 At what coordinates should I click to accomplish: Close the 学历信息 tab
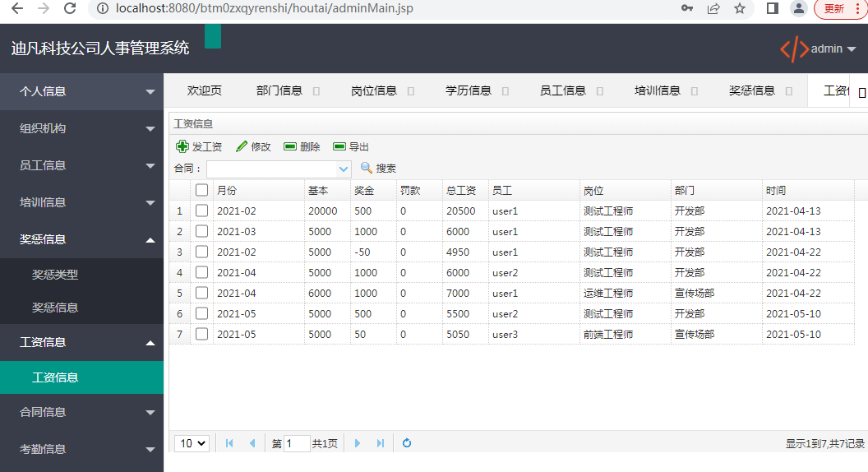coord(506,91)
